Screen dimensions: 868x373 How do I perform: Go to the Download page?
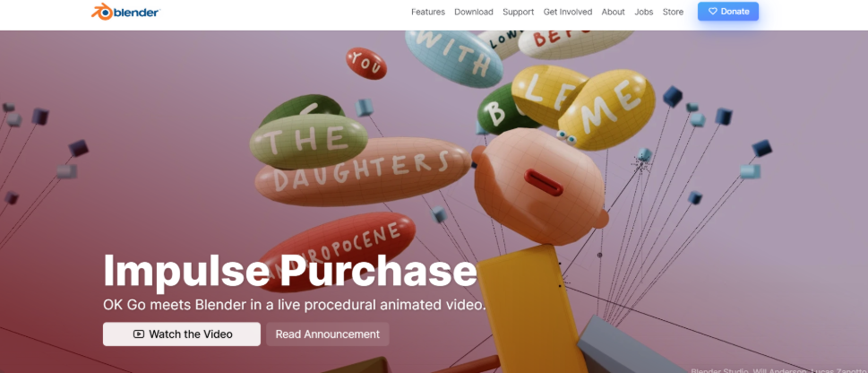click(x=474, y=12)
